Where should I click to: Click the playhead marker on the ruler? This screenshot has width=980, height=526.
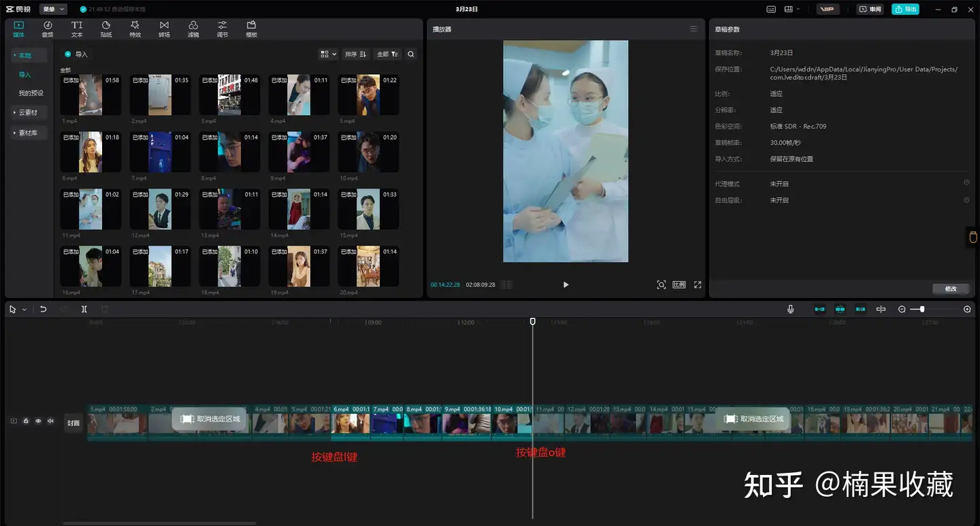pyautogui.click(x=533, y=321)
